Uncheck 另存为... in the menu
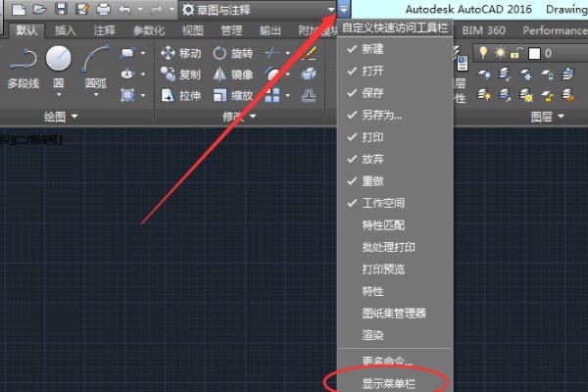 coord(395,115)
